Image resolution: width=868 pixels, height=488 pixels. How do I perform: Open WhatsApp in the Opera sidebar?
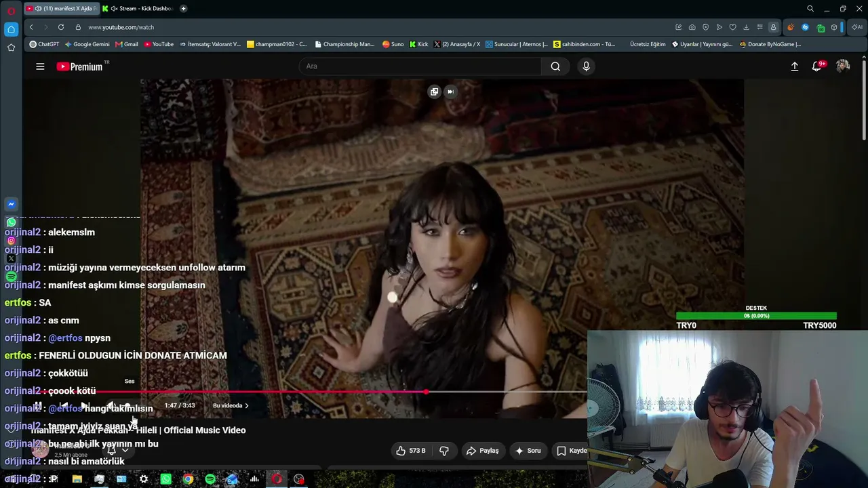[x=11, y=222]
